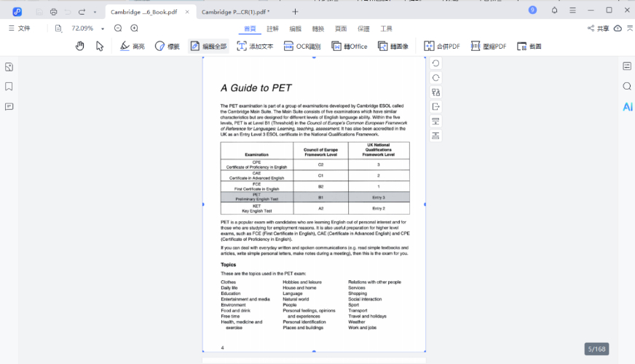Viewport: 635px width, 364px height.
Task: Click the Share (共享) button
Action: [x=598, y=28]
